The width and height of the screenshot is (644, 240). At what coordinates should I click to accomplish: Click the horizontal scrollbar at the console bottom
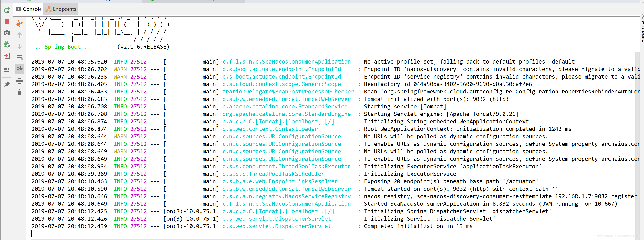[158, 239]
